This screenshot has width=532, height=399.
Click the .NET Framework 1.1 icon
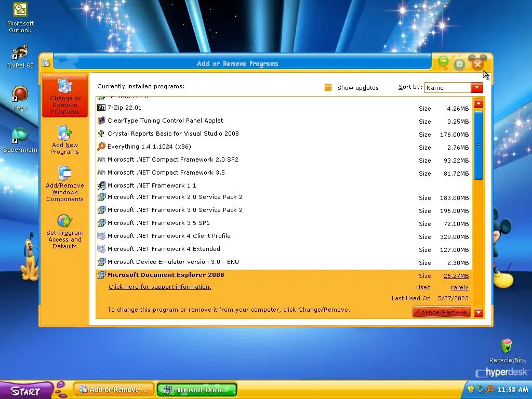coord(101,185)
